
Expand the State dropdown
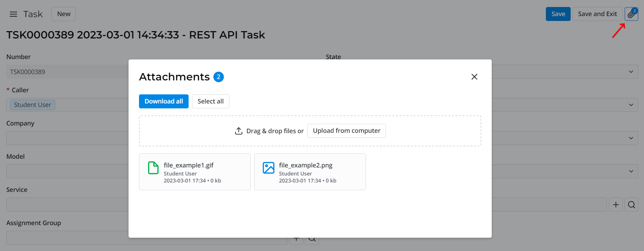pyautogui.click(x=631, y=72)
